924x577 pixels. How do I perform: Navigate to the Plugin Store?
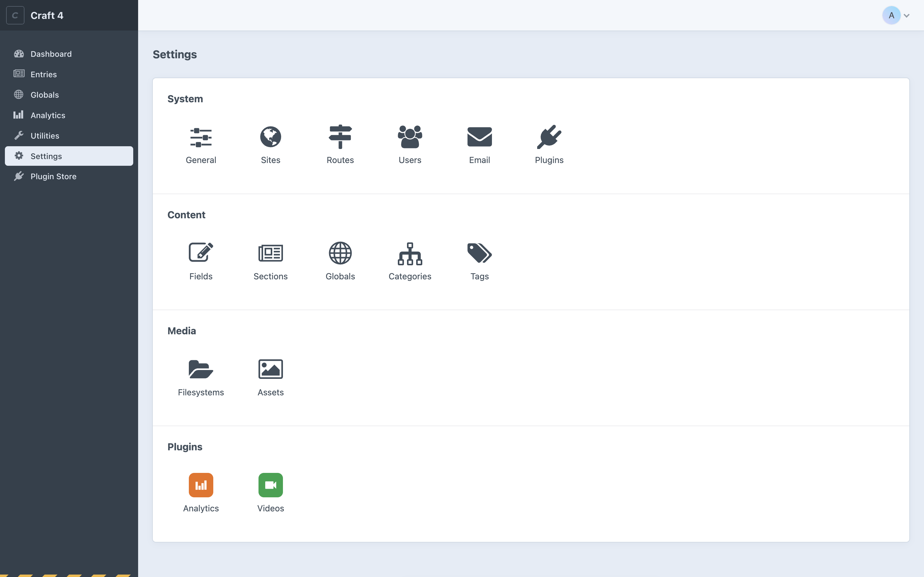point(53,176)
